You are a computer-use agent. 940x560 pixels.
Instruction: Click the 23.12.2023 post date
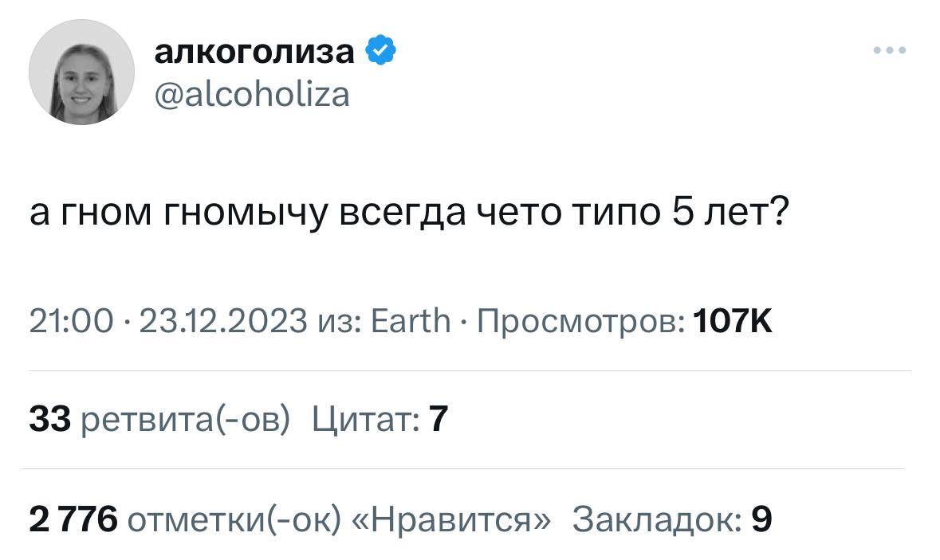[223, 321]
